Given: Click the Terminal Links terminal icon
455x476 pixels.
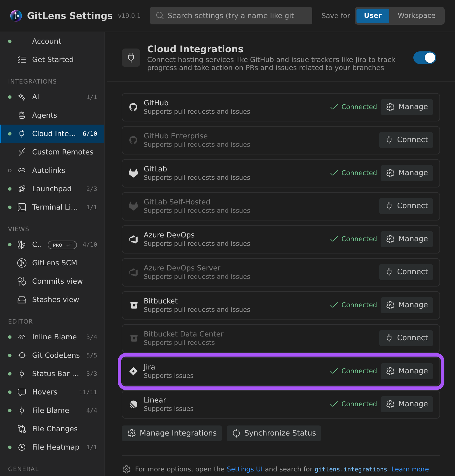Looking at the screenshot, I should [x=22, y=207].
